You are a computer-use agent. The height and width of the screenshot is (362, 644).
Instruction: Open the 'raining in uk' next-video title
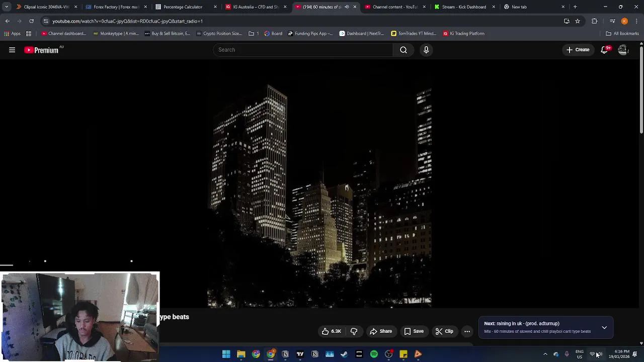[528, 324]
